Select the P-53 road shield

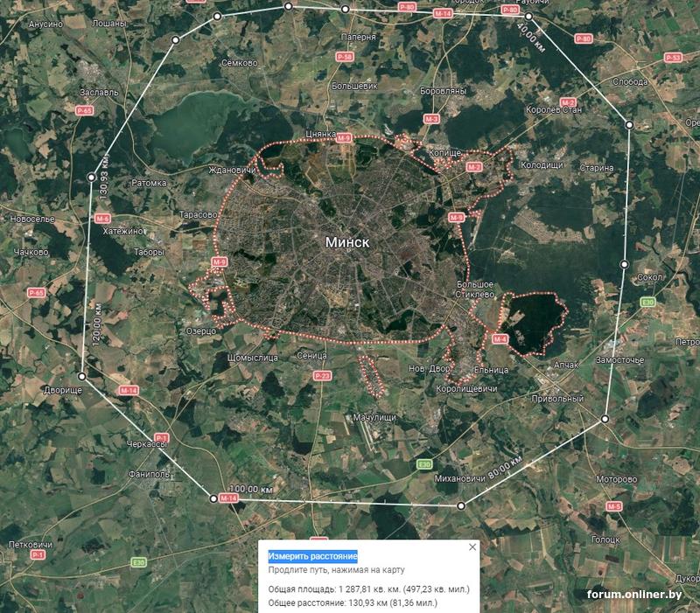point(673,58)
